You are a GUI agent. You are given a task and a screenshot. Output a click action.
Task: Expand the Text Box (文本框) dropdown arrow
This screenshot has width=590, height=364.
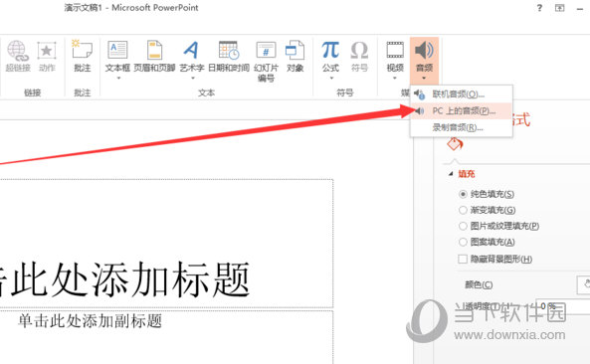point(118,79)
